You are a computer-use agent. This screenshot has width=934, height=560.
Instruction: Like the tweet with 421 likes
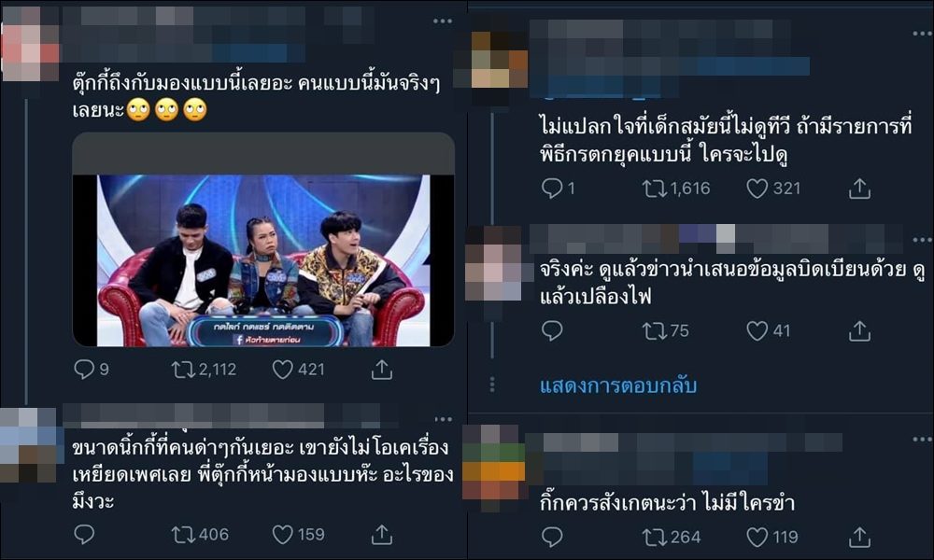pyautogui.click(x=282, y=370)
